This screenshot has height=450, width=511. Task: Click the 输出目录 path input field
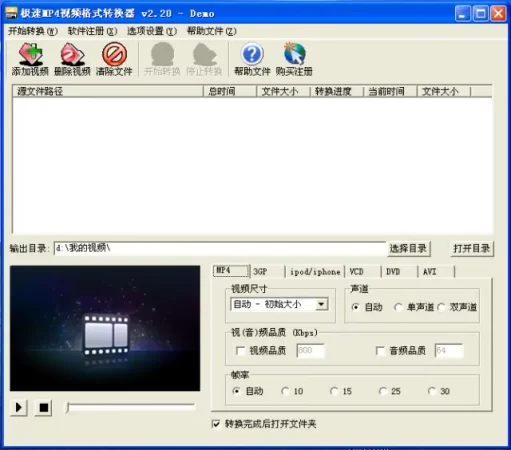(x=220, y=248)
